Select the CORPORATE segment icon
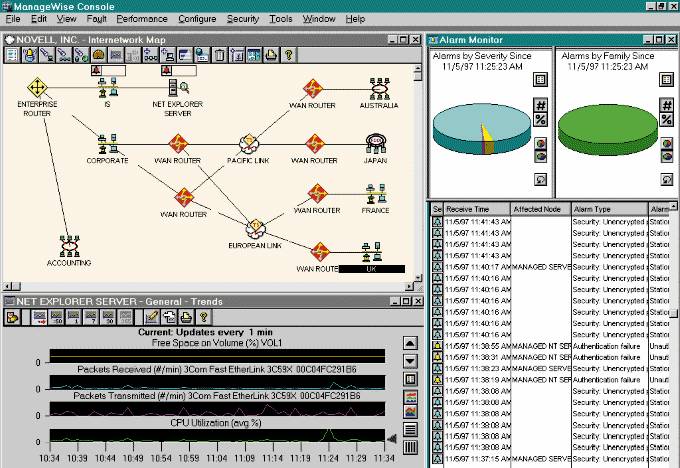680x468 pixels. pyautogui.click(x=107, y=144)
